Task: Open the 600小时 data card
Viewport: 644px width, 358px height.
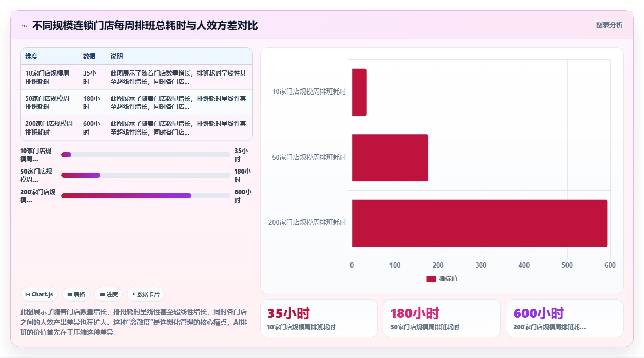Action: 565,318
